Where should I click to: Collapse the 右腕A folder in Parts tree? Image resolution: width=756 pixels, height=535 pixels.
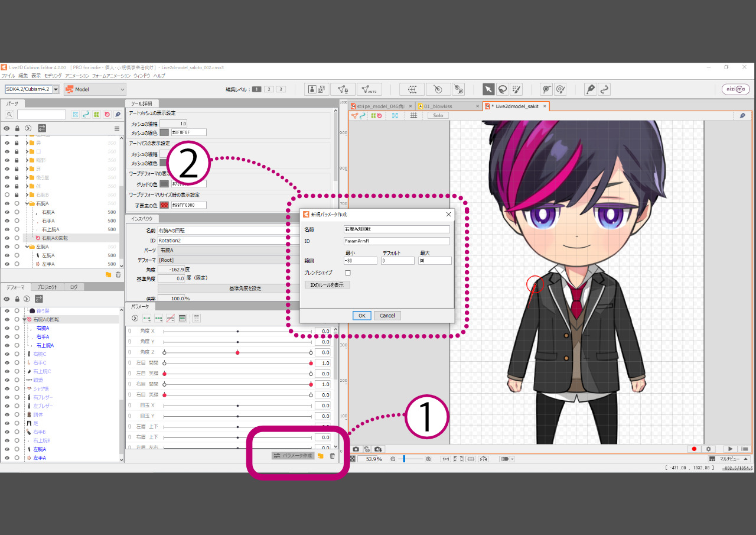(27, 203)
